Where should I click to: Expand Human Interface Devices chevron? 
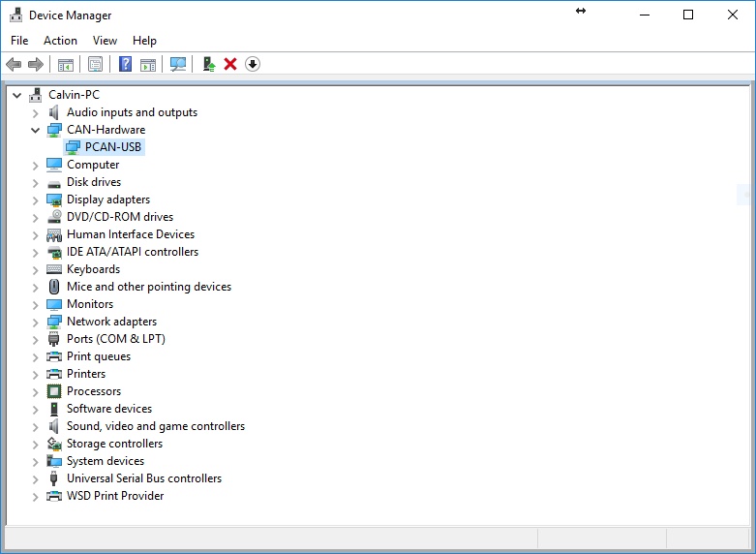pyautogui.click(x=35, y=235)
